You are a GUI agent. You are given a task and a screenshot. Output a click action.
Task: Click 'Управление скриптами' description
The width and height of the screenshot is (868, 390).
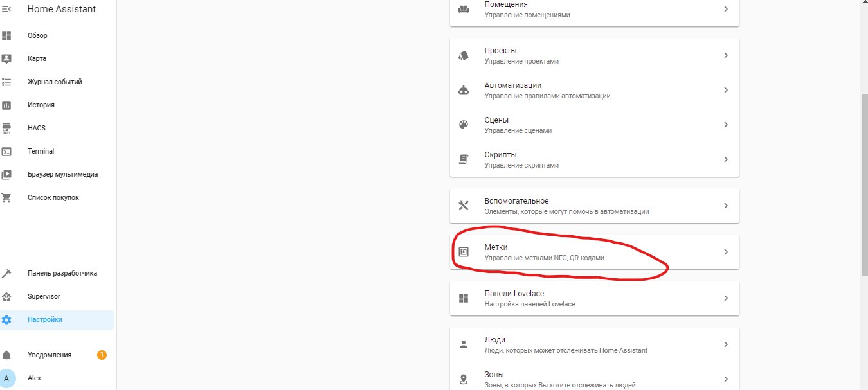[x=521, y=166]
